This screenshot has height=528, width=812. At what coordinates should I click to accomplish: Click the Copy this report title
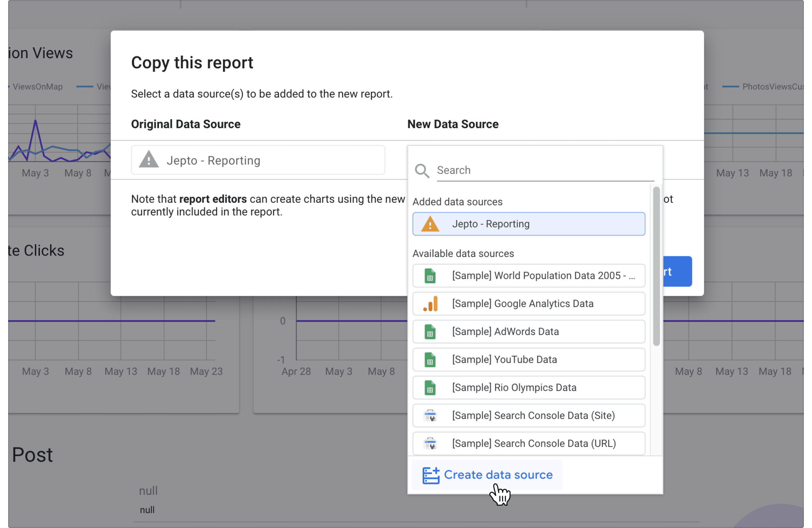click(x=192, y=63)
